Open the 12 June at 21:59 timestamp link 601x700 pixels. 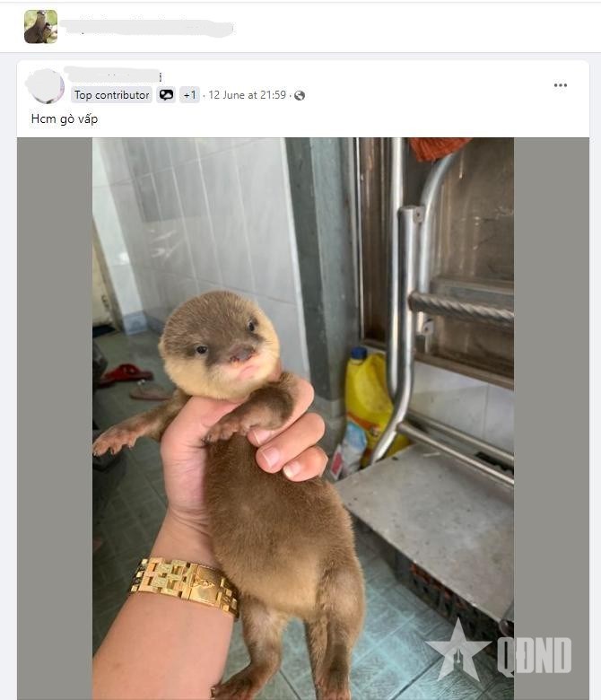[248, 95]
